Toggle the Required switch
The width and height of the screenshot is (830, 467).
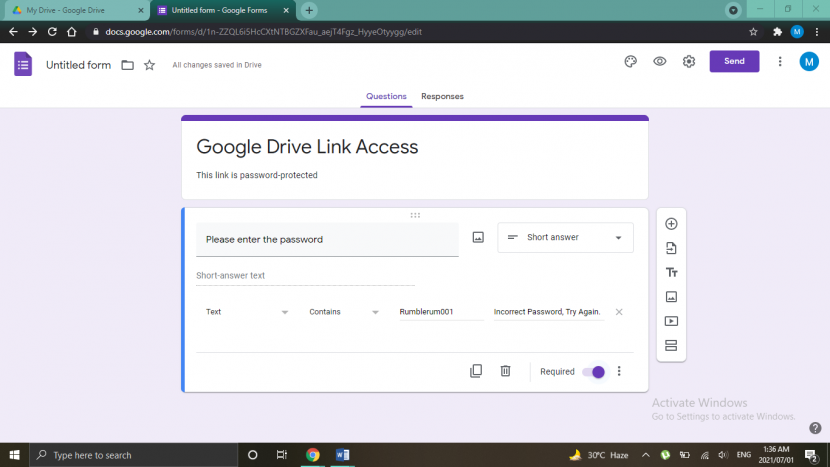(x=593, y=372)
